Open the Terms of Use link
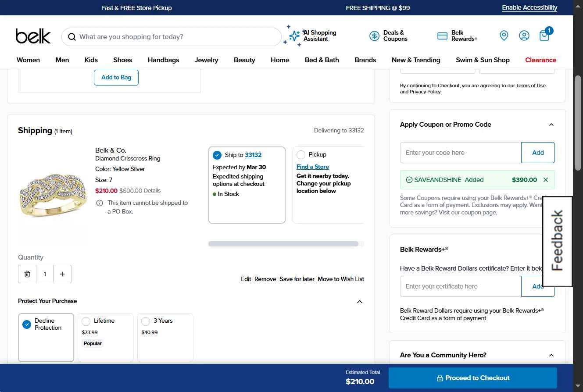 click(531, 86)
